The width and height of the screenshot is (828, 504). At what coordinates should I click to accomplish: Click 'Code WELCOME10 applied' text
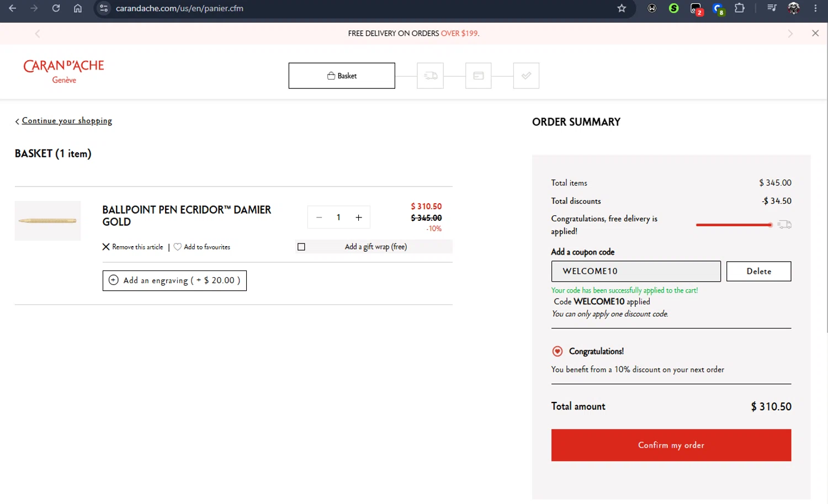click(x=602, y=302)
